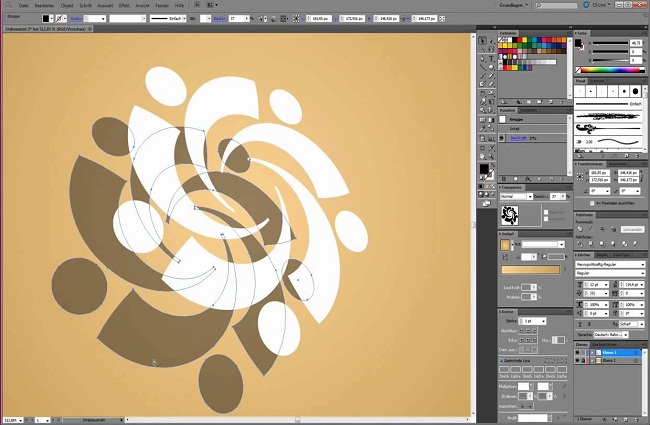This screenshot has height=425, width=650.
Task: Open the Stärke stroke weight dropdown
Action: point(543,321)
